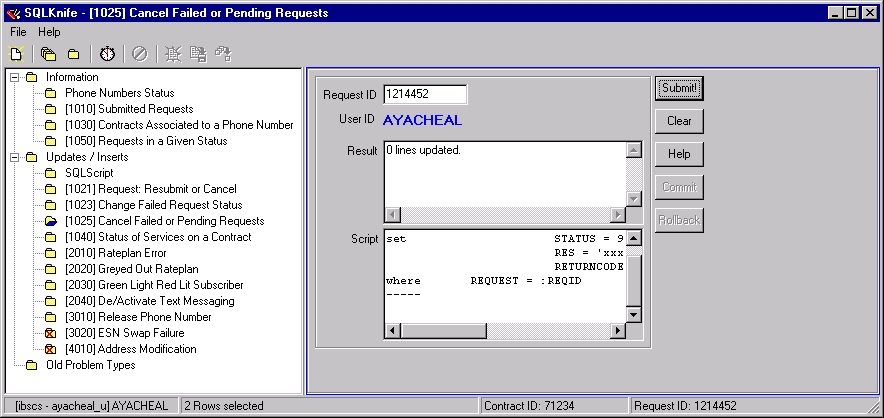
Task: Collapse the Updates / Inserts tree node
Action: coord(15,157)
